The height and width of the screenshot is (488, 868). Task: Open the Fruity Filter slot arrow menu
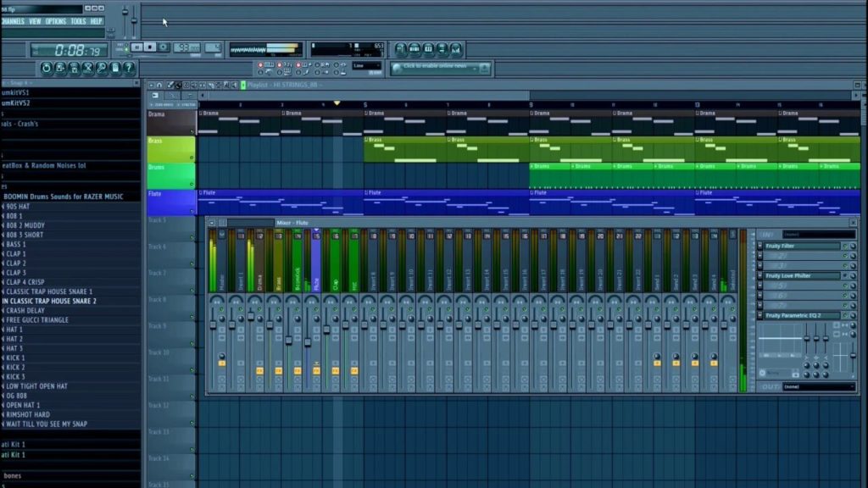click(x=760, y=247)
